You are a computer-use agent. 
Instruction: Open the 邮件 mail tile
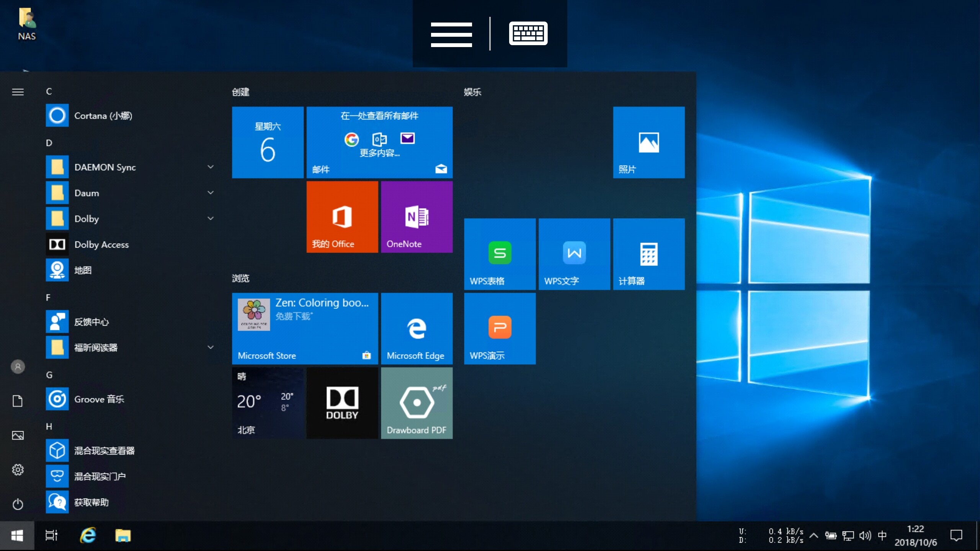(380, 142)
